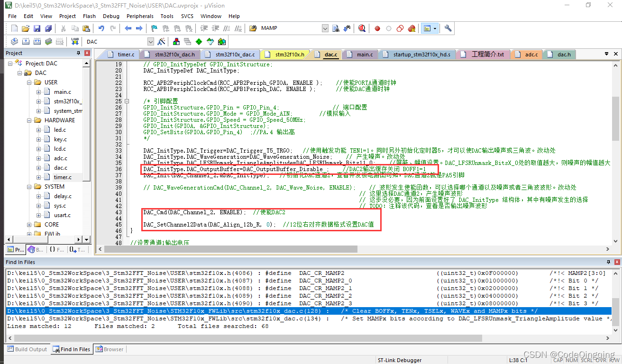Close the Project panel
Screen dimensions: 622x364
(x=86, y=53)
